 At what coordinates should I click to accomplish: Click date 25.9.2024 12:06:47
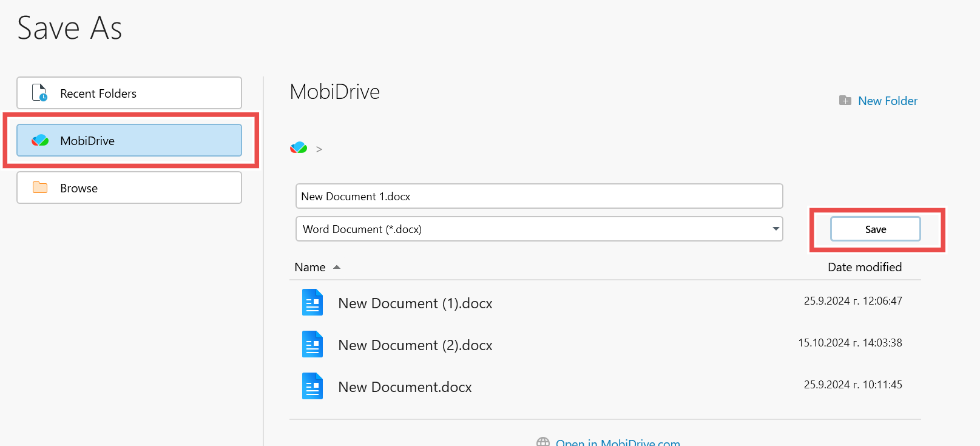[x=853, y=301]
